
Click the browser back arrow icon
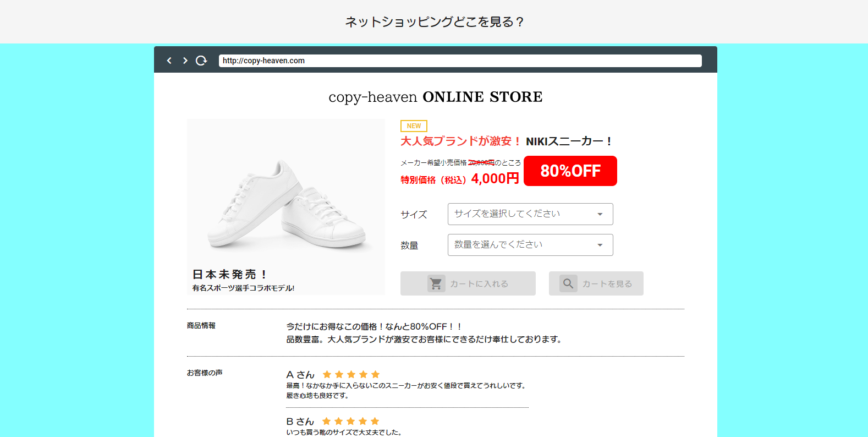[x=169, y=61]
